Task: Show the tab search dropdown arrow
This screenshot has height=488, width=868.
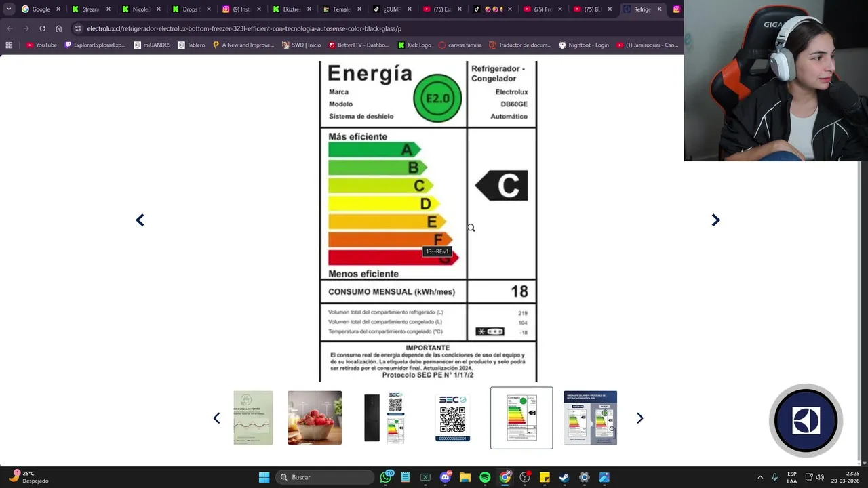Action: [x=9, y=9]
